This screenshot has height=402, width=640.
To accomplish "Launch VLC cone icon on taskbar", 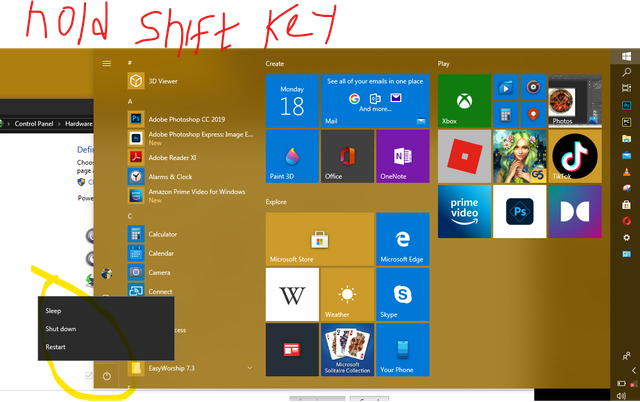I will coord(627,172).
